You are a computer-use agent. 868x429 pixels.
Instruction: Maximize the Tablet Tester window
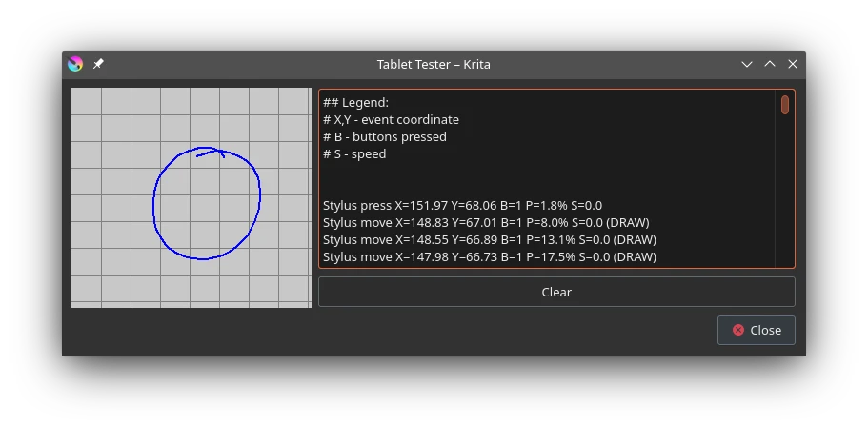click(x=770, y=64)
